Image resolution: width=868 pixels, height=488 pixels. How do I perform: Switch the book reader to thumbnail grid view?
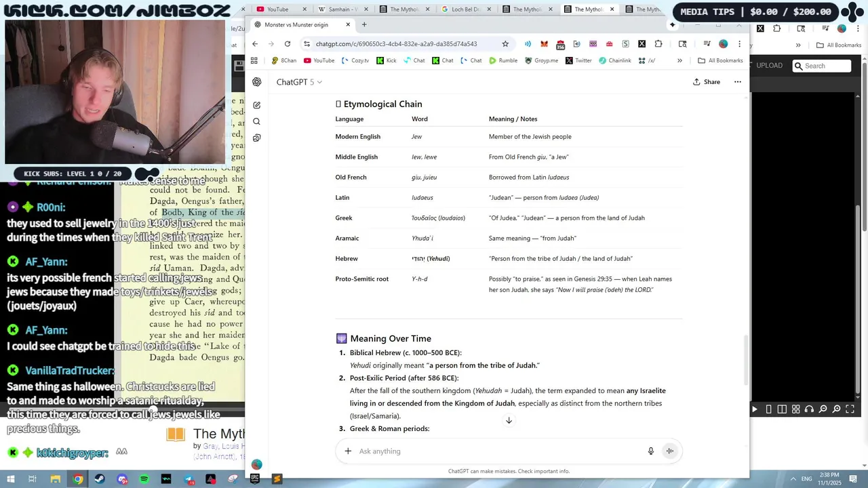(x=795, y=409)
